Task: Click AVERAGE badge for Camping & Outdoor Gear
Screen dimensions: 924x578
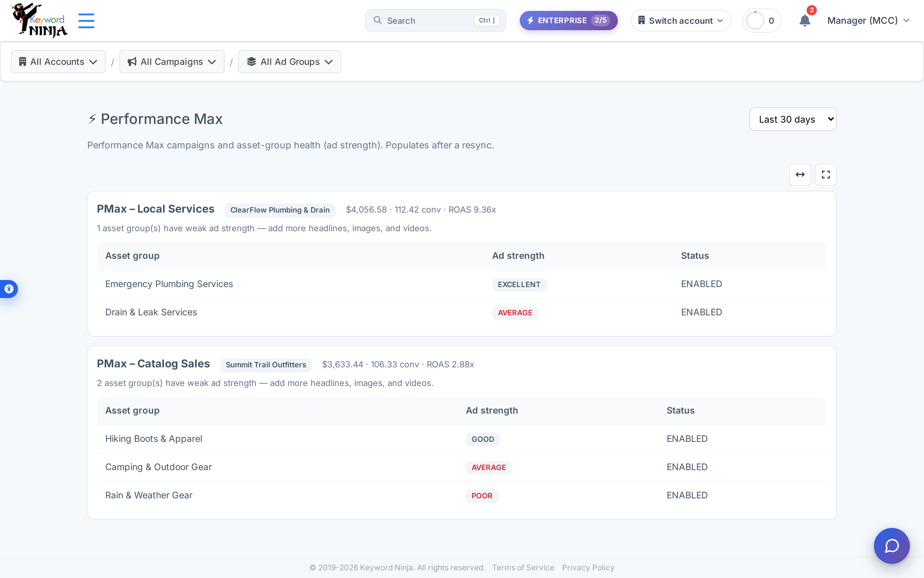Action: tap(489, 468)
